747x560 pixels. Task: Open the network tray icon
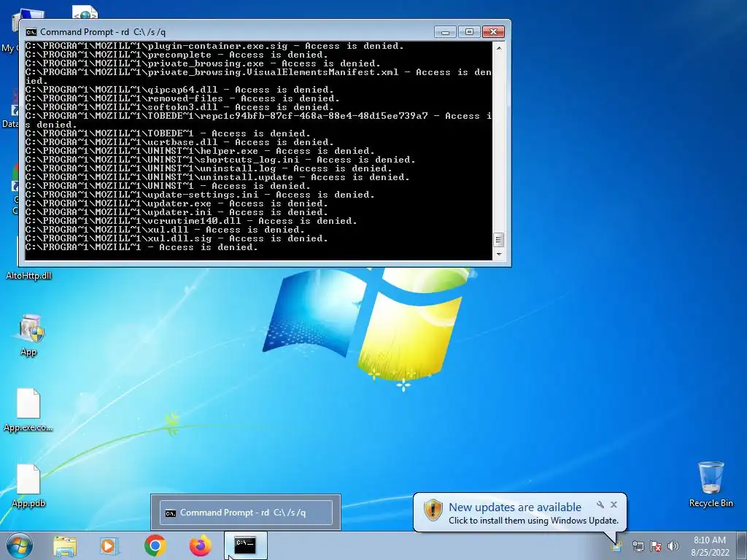(x=638, y=546)
